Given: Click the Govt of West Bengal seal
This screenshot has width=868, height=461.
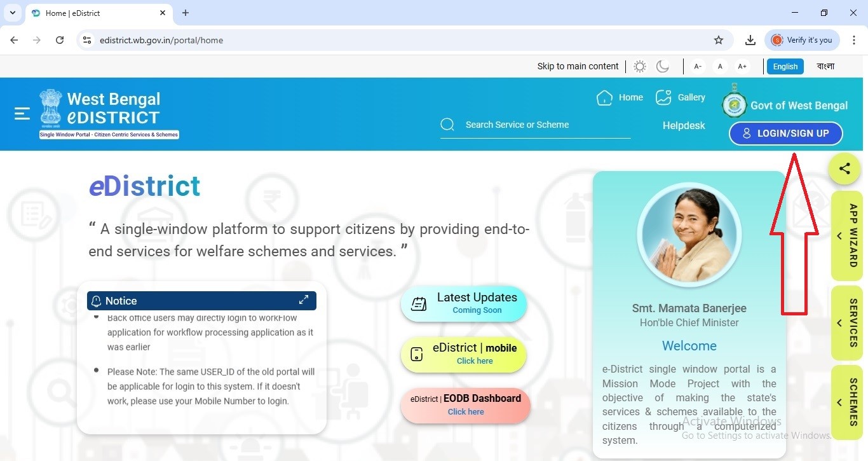Looking at the screenshot, I should pyautogui.click(x=734, y=102).
